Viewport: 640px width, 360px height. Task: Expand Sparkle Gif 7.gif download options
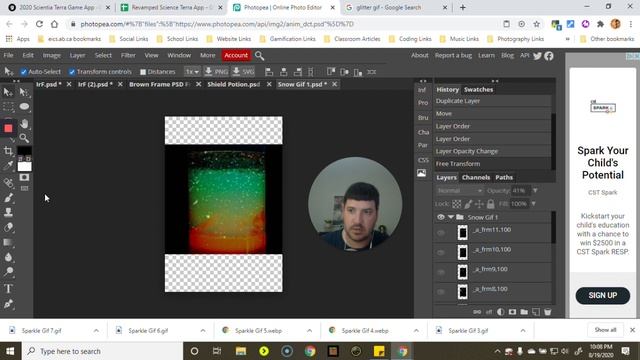(96, 331)
